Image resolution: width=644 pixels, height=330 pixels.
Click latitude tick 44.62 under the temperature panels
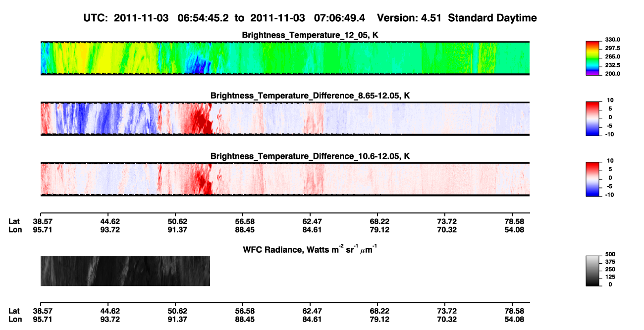(x=110, y=221)
